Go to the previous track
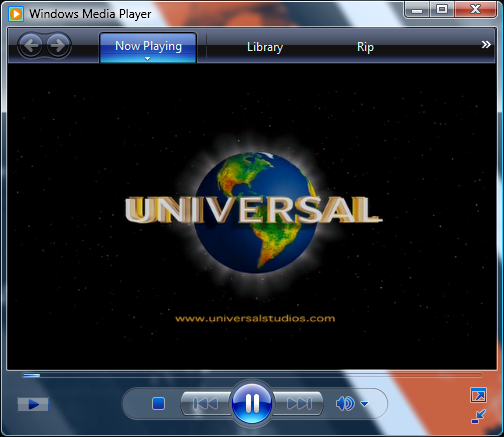 (206, 403)
